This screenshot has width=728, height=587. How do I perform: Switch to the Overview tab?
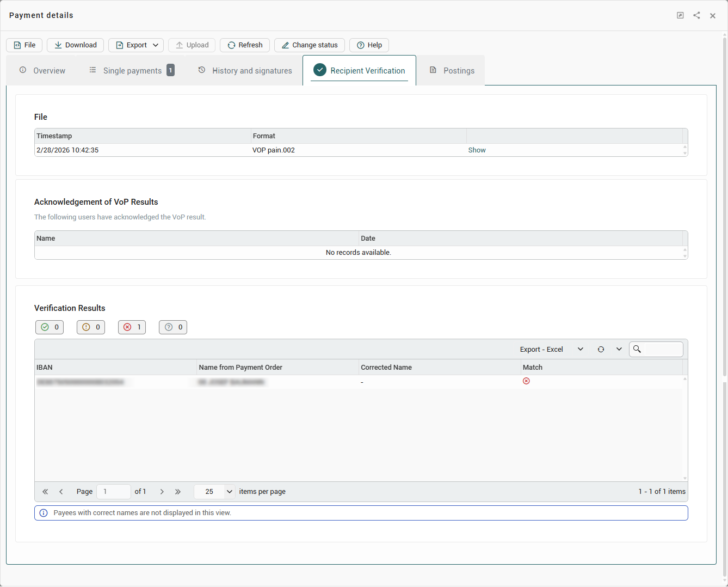coord(42,71)
